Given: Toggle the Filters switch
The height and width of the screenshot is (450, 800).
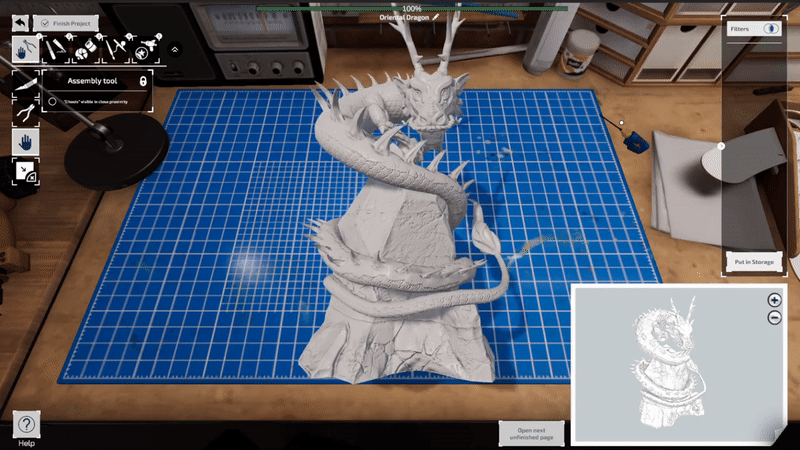Looking at the screenshot, I should pyautogui.click(x=771, y=29).
